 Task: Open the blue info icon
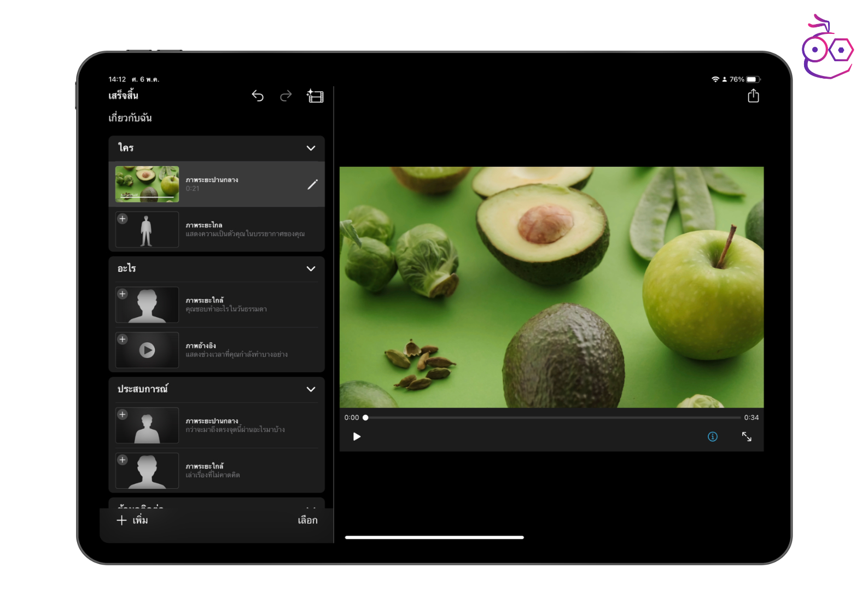click(712, 436)
